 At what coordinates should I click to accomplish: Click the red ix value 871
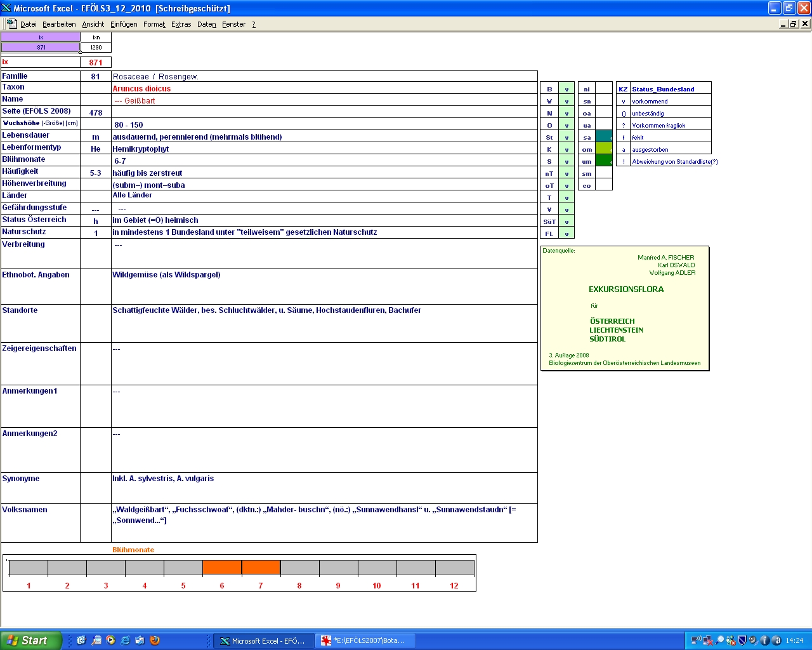[96, 62]
